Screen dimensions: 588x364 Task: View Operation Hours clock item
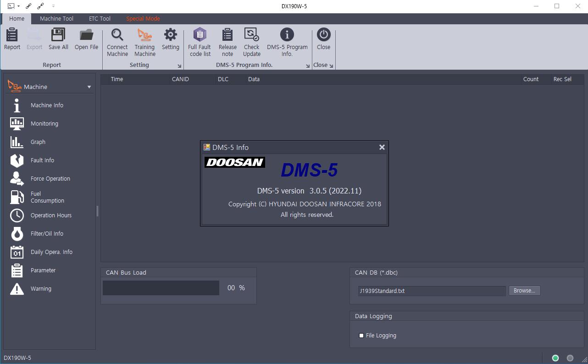pyautogui.click(x=50, y=215)
